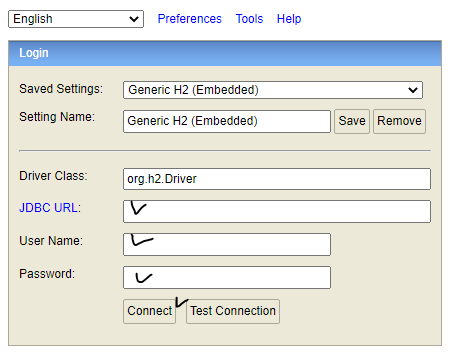Click the Save button
457x362 pixels.
352,121
